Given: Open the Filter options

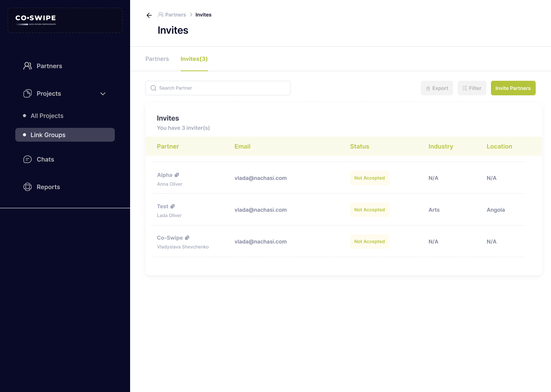Looking at the screenshot, I should tap(471, 88).
